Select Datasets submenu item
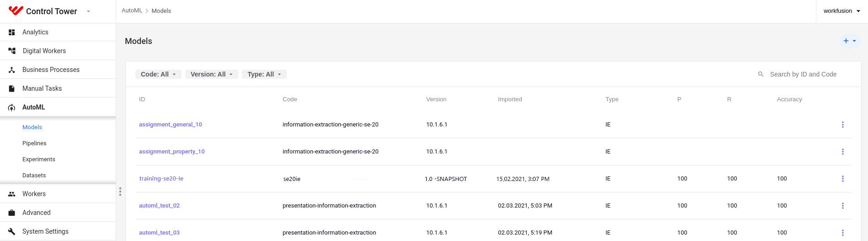The image size is (868, 241). pos(34,175)
